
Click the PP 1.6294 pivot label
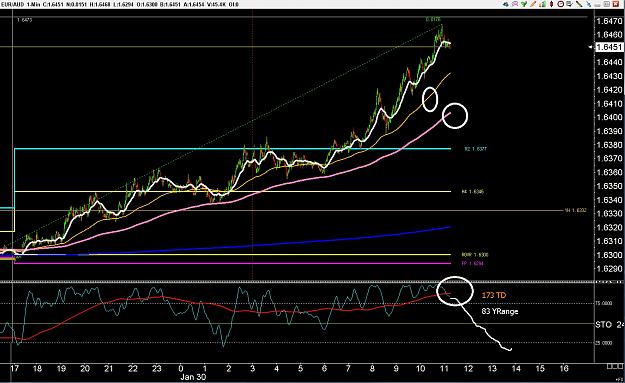tap(472, 263)
